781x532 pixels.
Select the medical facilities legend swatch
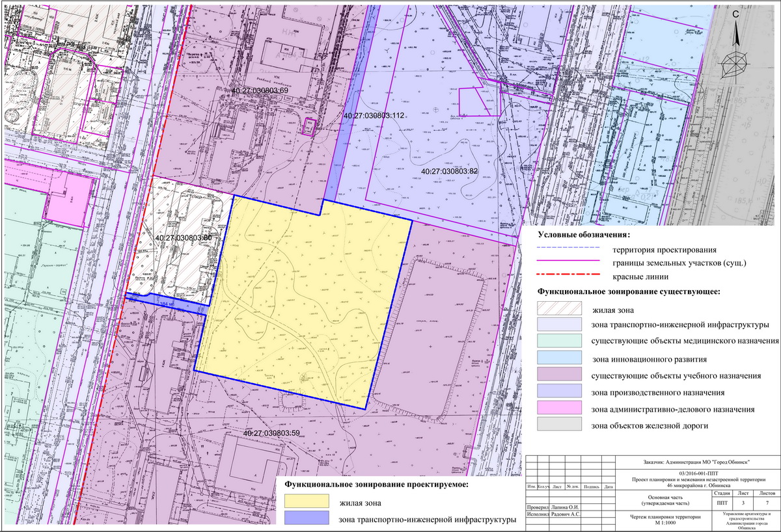coord(560,341)
